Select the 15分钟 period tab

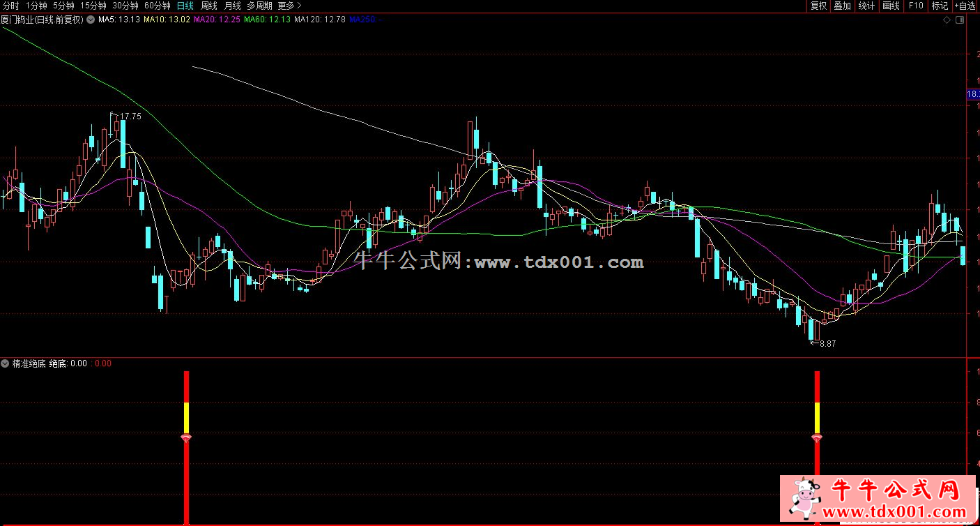pos(93,5)
